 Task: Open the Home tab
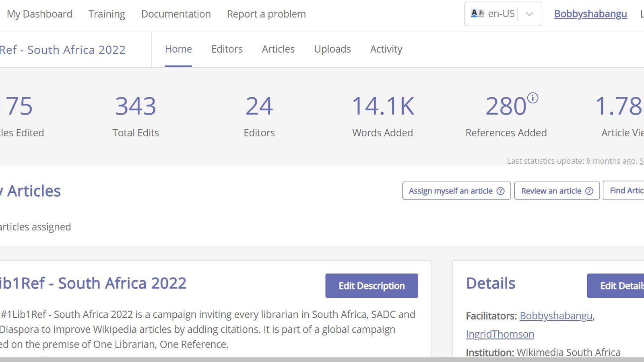178,49
